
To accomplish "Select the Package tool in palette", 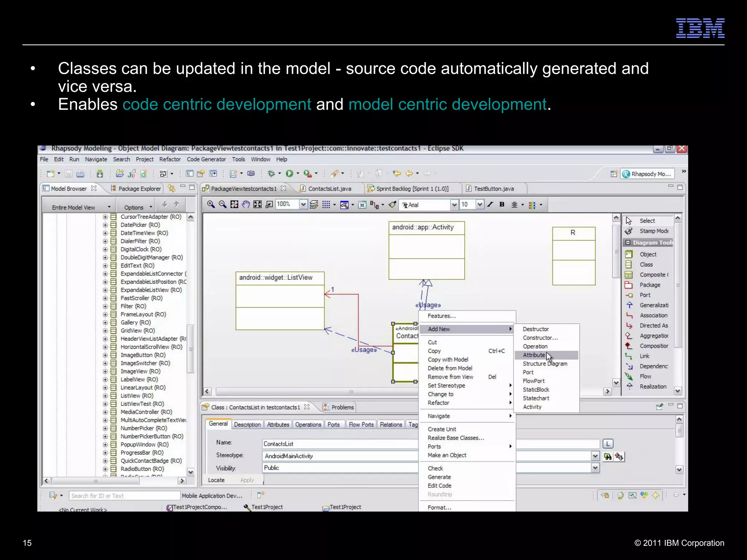I will click(650, 285).
